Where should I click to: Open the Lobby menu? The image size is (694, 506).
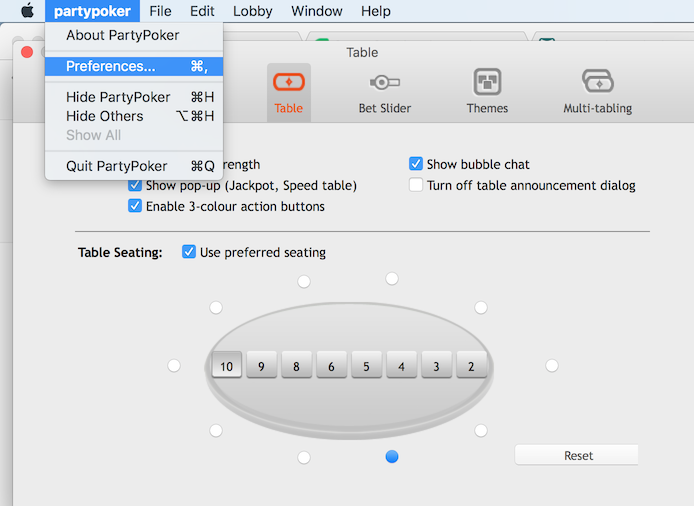pyautogui.click(x=253, y=11)
